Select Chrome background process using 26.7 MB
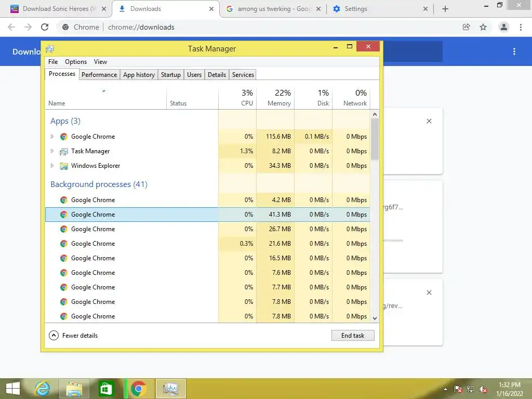 pos(208,229)
